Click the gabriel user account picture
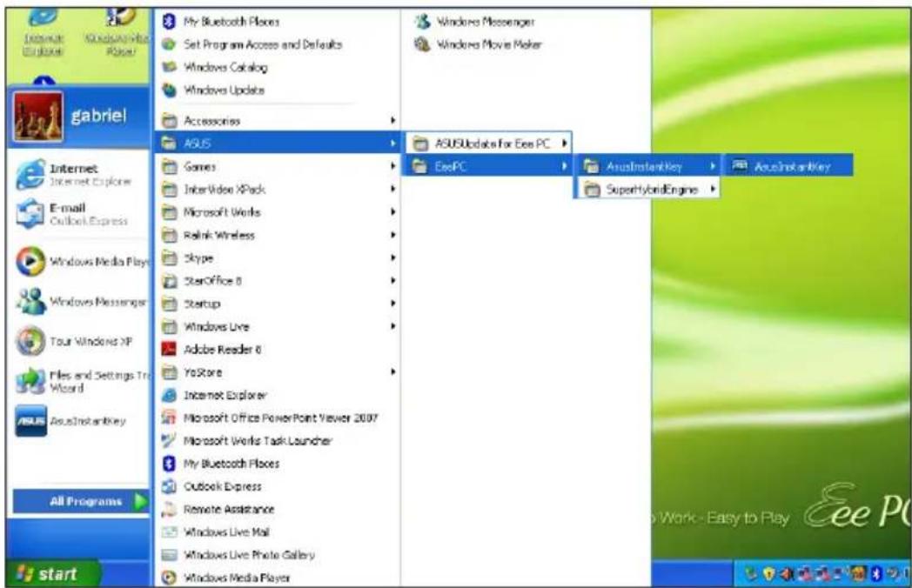This screenshot has width=912, height=588. pyautogui.click(x=38, y=117)
